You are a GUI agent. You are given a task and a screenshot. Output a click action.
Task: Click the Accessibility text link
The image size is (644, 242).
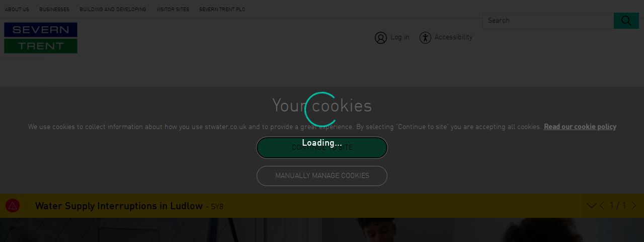click(454, 37)
